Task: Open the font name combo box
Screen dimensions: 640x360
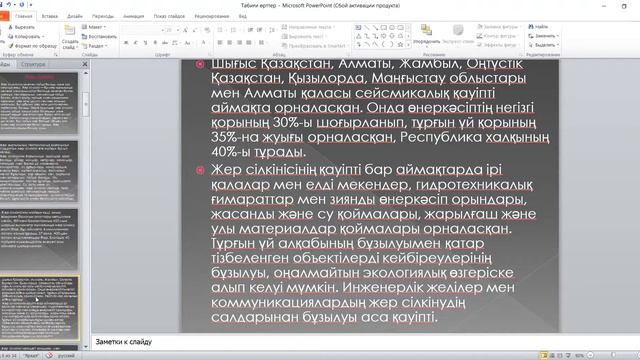Action: (143, 30)
